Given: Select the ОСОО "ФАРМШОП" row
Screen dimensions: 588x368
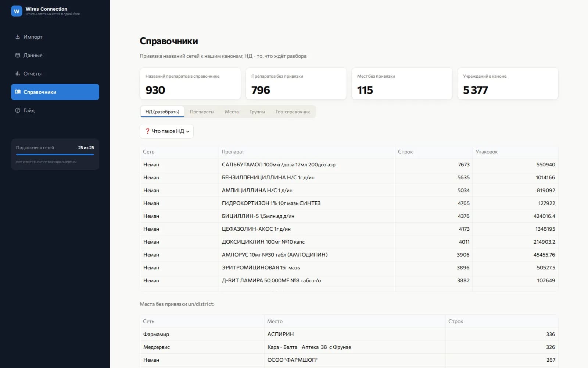Looking at the screenshot, I should (x=349, y=360).
